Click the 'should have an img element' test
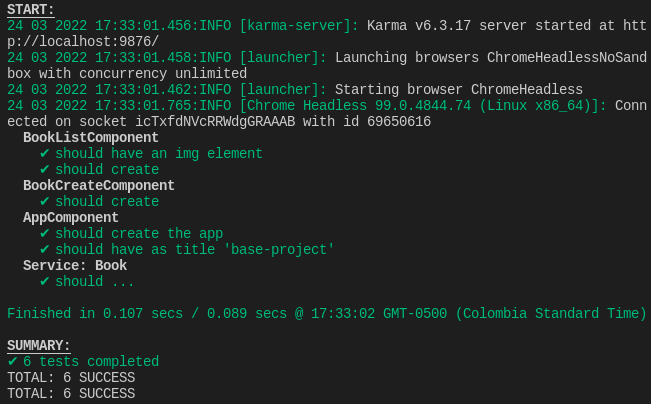This screenshot has height=404, width=651. pyautogui.click(x=159, y=154)
